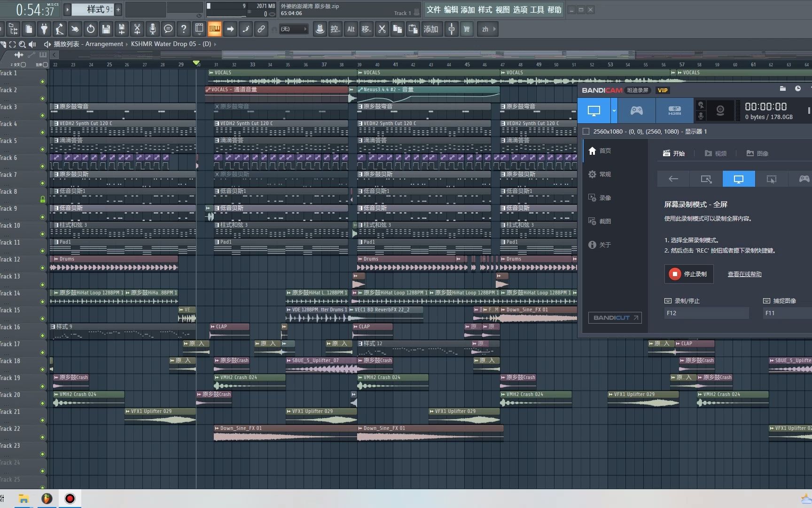Click Bandicam 录制/停止 hotkey field F12
The image size is (812, 508).
pos(706,313)
